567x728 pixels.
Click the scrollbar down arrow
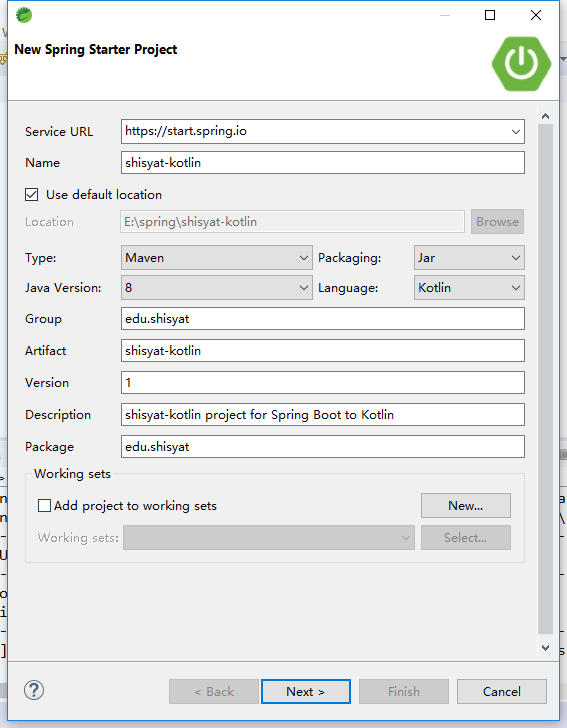[546, 647]
